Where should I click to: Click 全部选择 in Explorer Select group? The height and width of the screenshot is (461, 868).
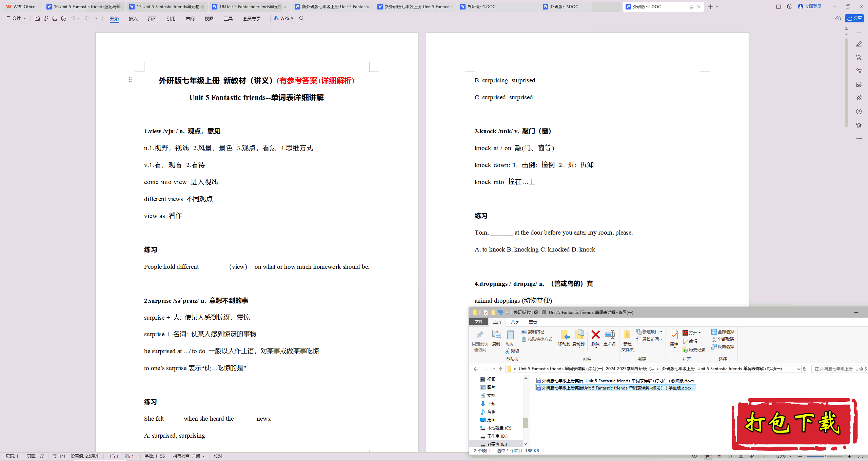click(723, 332)
